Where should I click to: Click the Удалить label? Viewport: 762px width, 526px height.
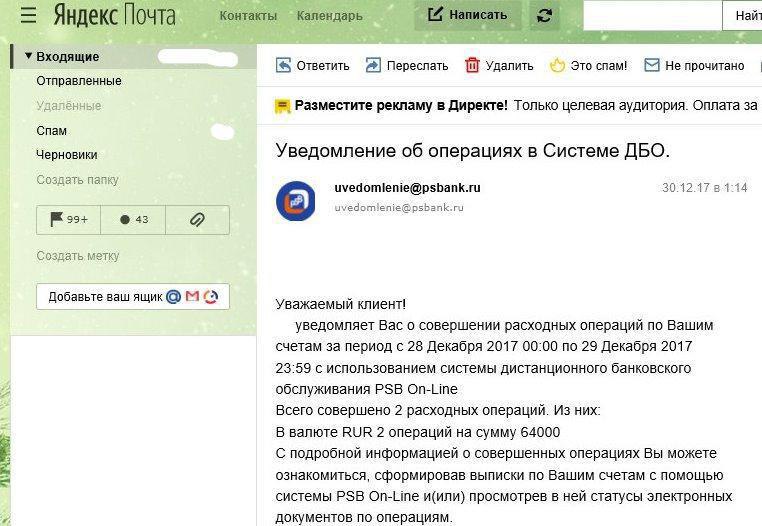pos(509,66)
